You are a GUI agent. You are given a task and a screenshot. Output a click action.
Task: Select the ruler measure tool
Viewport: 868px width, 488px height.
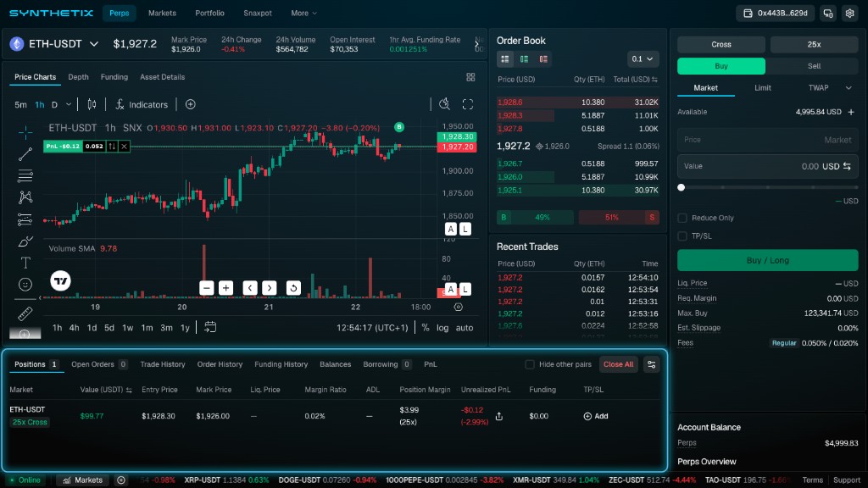pos(25,313)
